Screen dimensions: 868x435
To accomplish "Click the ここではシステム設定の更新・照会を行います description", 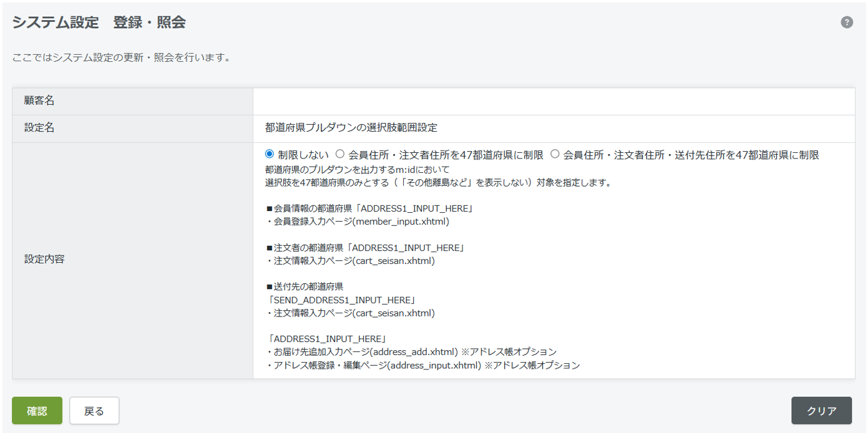I will [x=122, y=57].
